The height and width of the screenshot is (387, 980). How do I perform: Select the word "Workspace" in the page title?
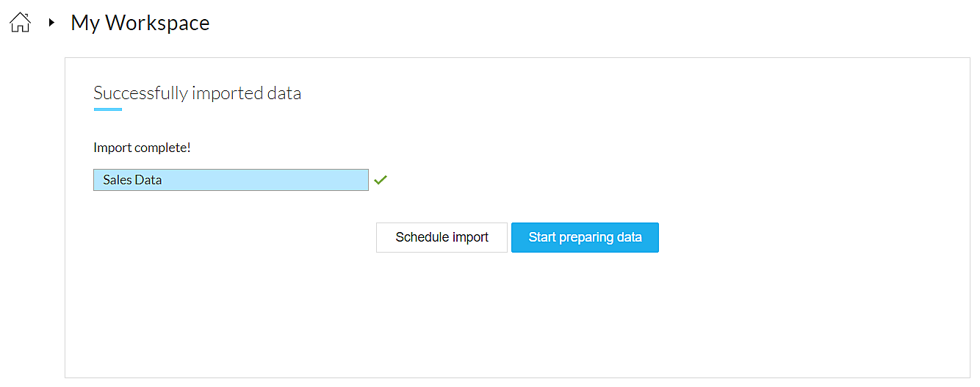click(157, 23)
